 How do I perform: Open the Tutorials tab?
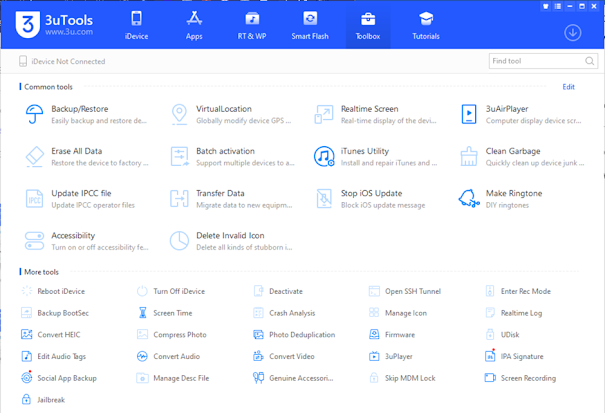(426, 25)
